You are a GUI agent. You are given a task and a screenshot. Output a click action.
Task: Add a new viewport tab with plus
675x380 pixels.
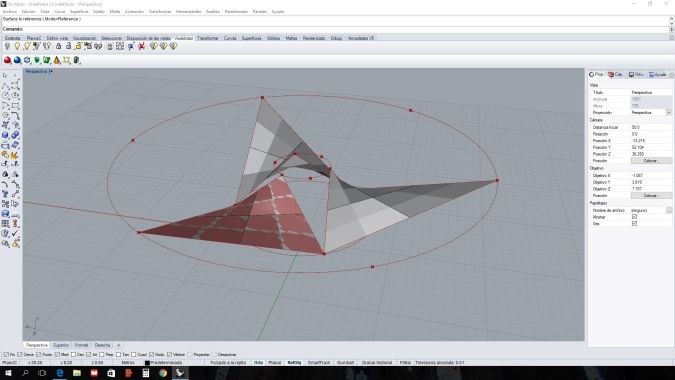119,345
